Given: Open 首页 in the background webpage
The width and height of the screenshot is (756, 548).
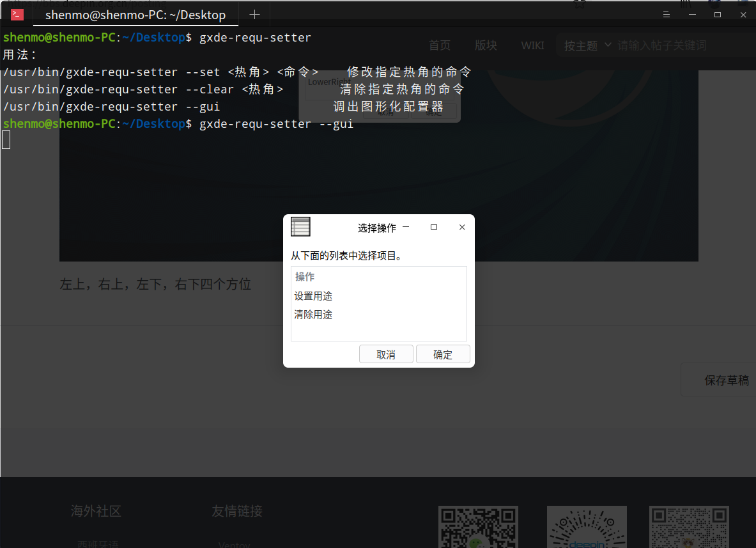Looking at the screenshot, I should [440, 45].
